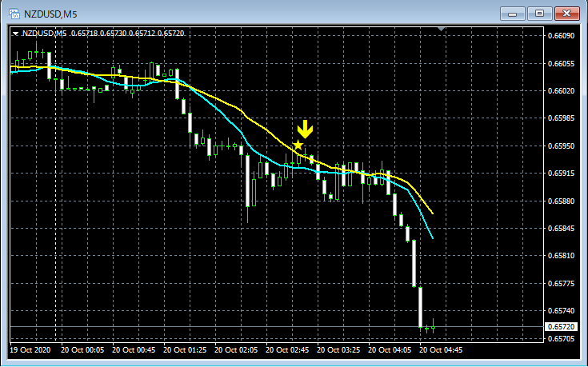
Task: Click the 0.65950 price scale label
Action: [x=561, y=146]
